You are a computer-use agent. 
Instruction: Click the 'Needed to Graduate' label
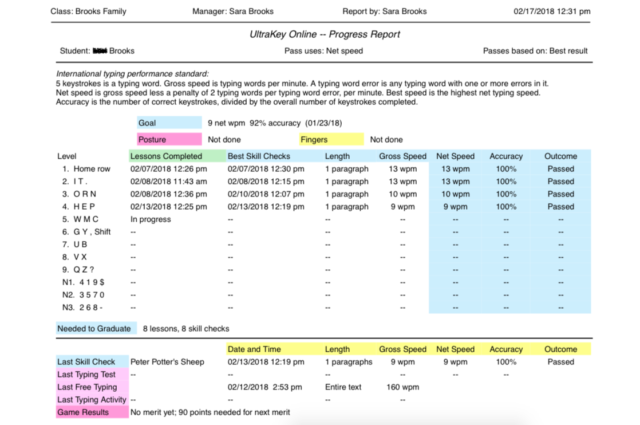[96, 329]
